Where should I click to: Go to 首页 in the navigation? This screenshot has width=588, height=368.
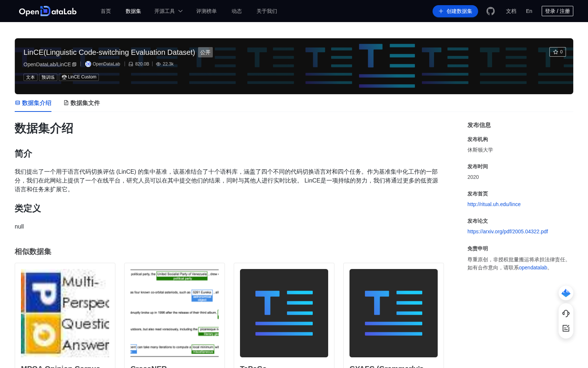tap(106, 11)
